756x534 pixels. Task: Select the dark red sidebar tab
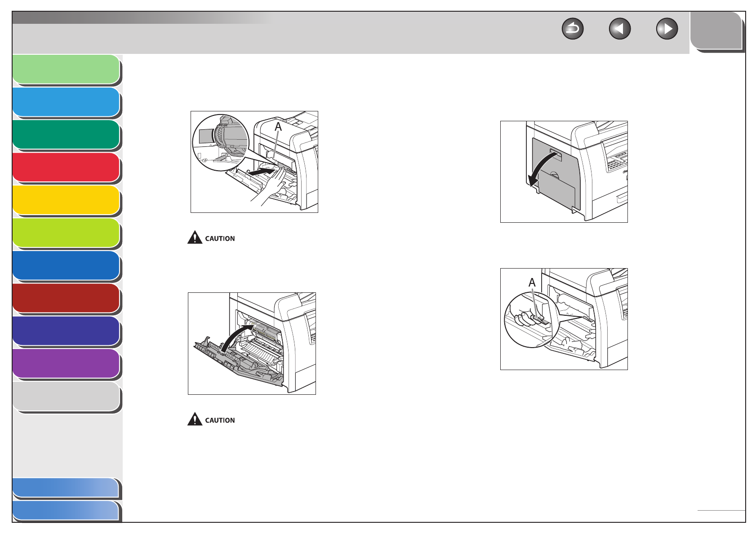pos(67,298)
